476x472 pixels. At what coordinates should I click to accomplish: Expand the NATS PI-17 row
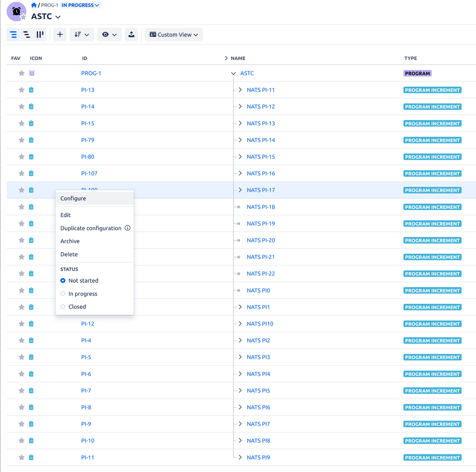pos(240,190)
